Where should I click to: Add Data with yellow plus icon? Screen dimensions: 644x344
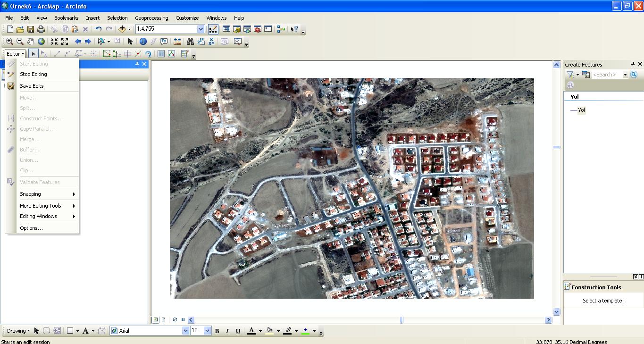click(x=122, y=29)
